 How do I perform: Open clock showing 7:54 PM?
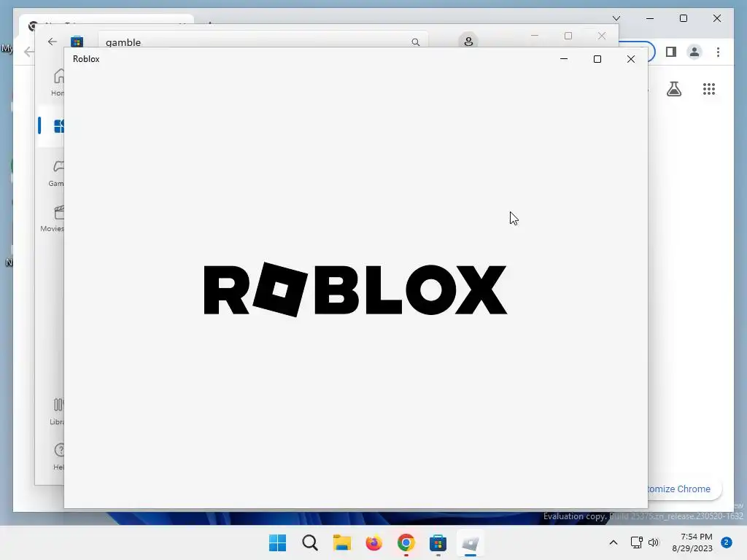click(x=692, y=542)
